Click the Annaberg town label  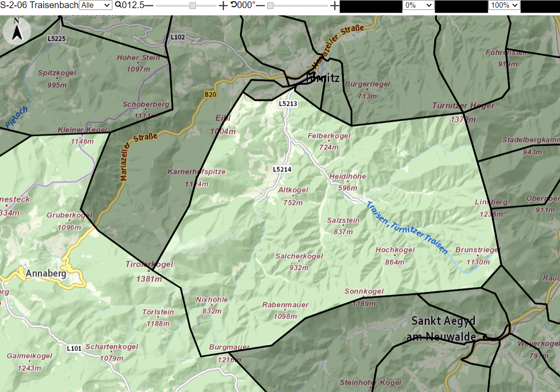pyautogui.click(x=46, y=273)
